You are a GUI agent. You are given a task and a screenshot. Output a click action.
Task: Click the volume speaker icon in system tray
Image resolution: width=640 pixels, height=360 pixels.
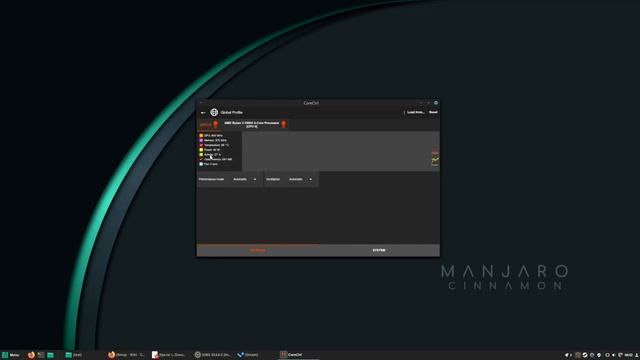click(x=613, y=355)
